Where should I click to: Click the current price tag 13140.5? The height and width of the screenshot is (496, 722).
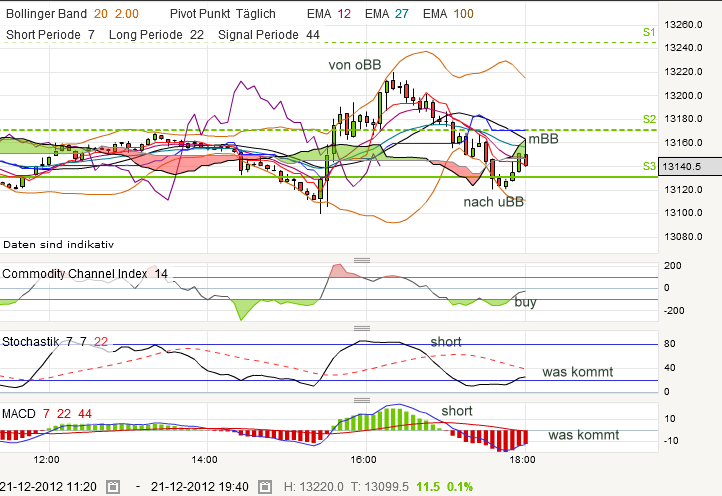coord(690,166)
